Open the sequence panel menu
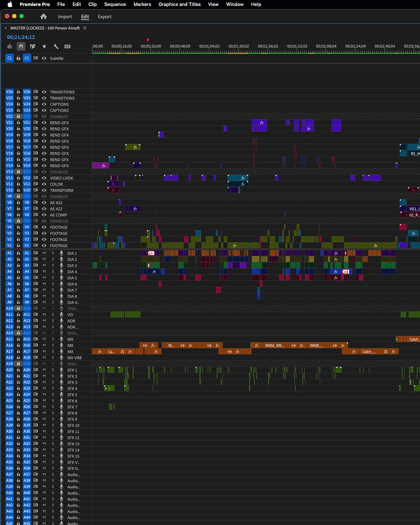420x525 pixels. pyautogui.click(x=85, y=28)
